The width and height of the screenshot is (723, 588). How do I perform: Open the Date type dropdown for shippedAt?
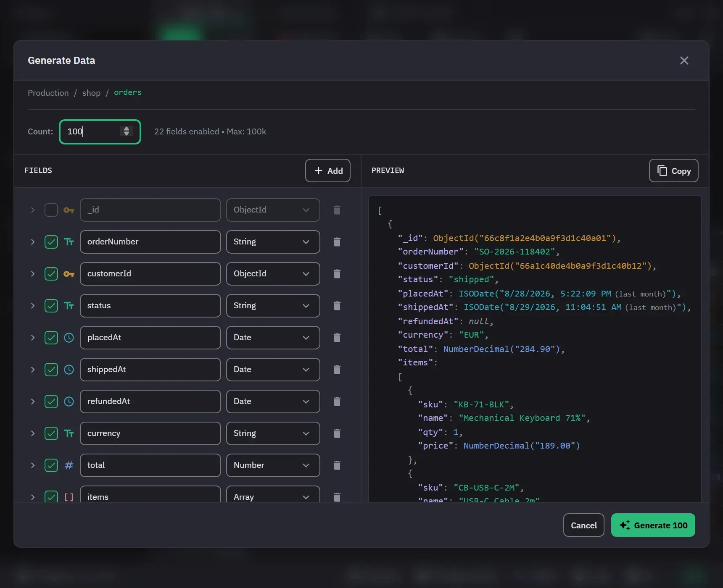(273, 370)
